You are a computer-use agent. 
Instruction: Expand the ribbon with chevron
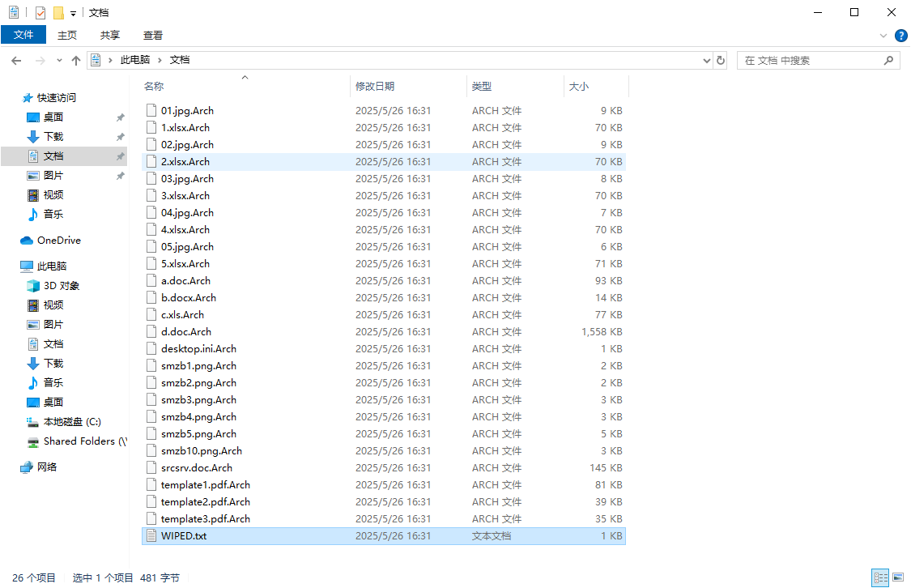point(883,36)
